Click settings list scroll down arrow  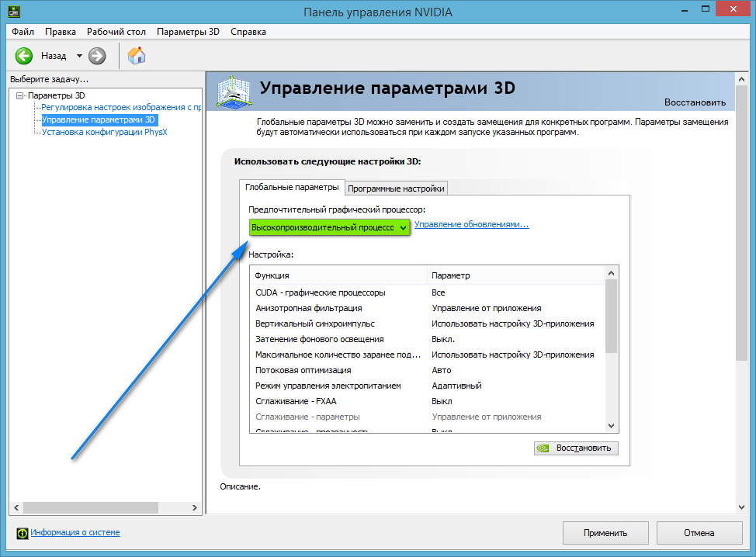(x=612, y=425)
